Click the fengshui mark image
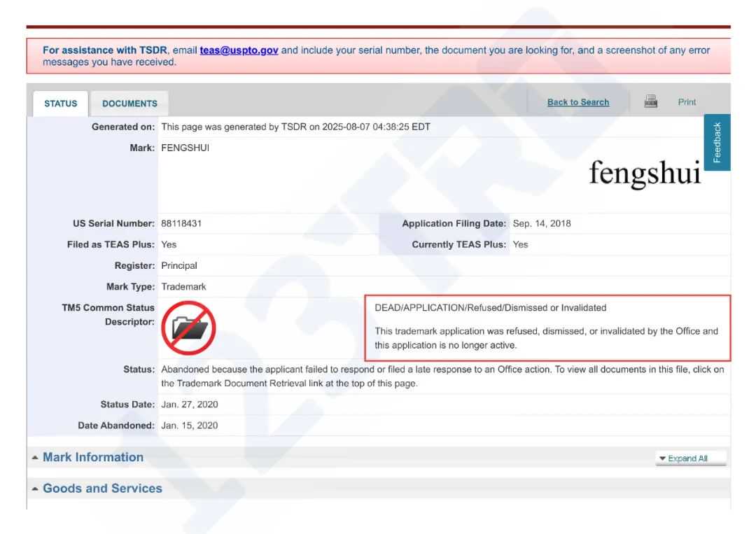 [x=645, y=174]
